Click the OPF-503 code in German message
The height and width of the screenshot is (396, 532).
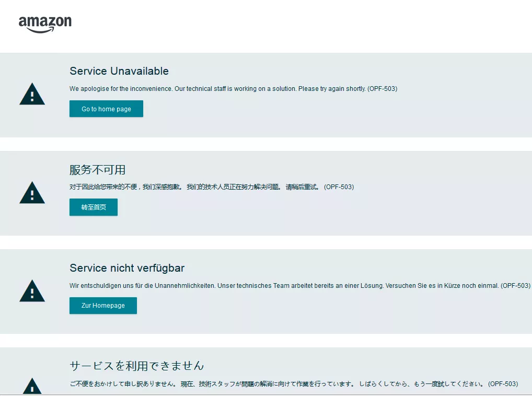point(516,286)
